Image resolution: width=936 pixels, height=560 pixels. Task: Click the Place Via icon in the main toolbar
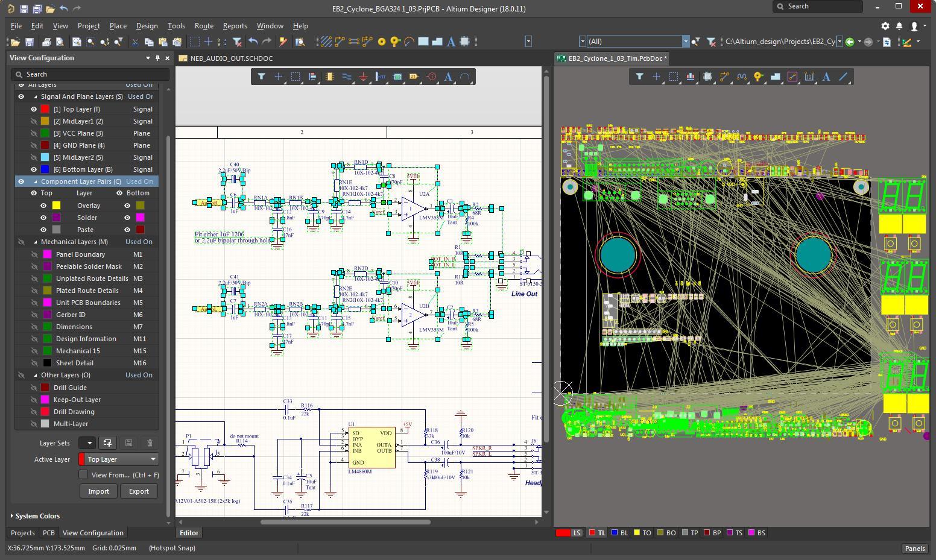point(395,42)
